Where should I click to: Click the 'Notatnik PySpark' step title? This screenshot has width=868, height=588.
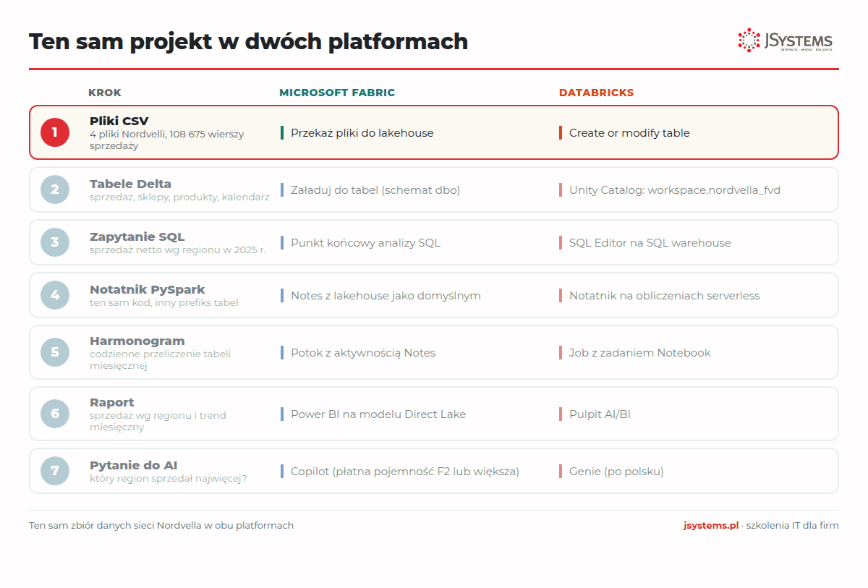coord(148,289)
